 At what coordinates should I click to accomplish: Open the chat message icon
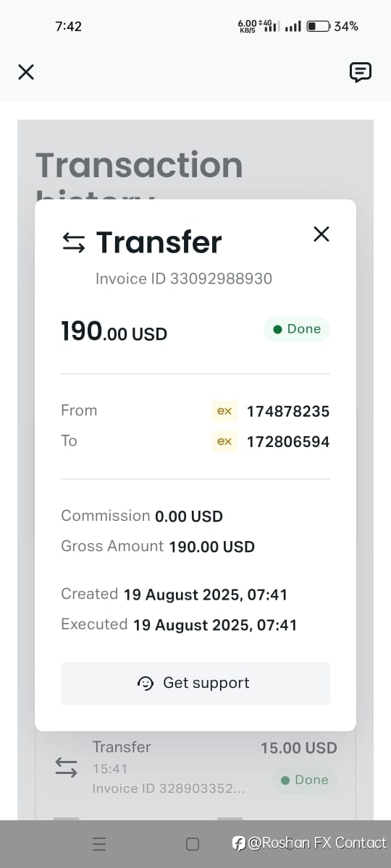coord(361,72)
